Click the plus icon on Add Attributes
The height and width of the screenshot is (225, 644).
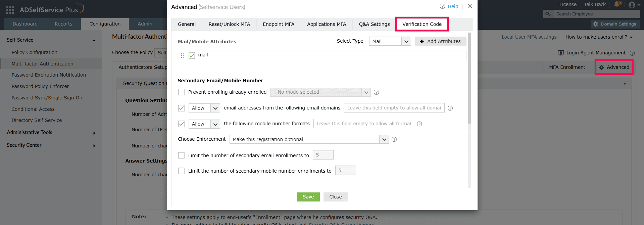click(x=422, y=41)
